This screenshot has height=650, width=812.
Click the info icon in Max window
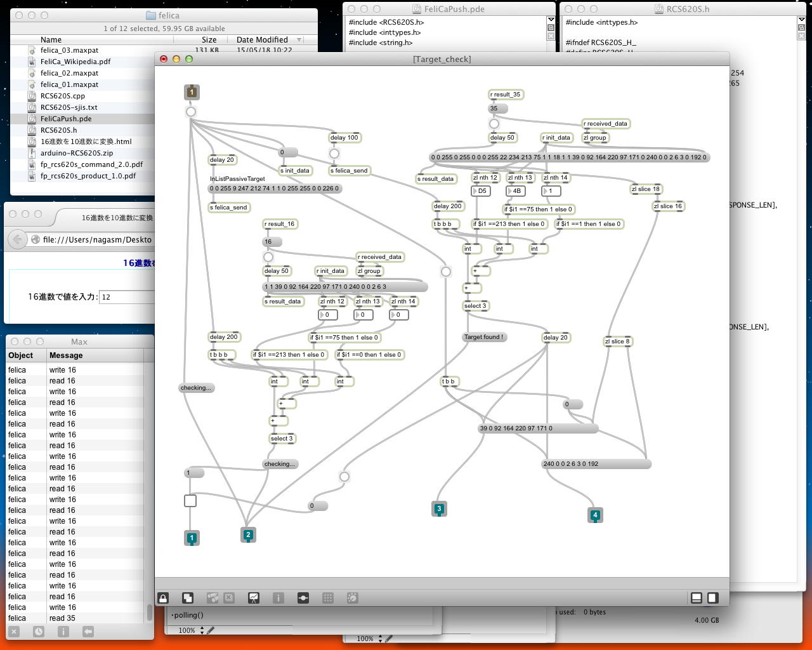pyautogui.click(x=63, y=632)
